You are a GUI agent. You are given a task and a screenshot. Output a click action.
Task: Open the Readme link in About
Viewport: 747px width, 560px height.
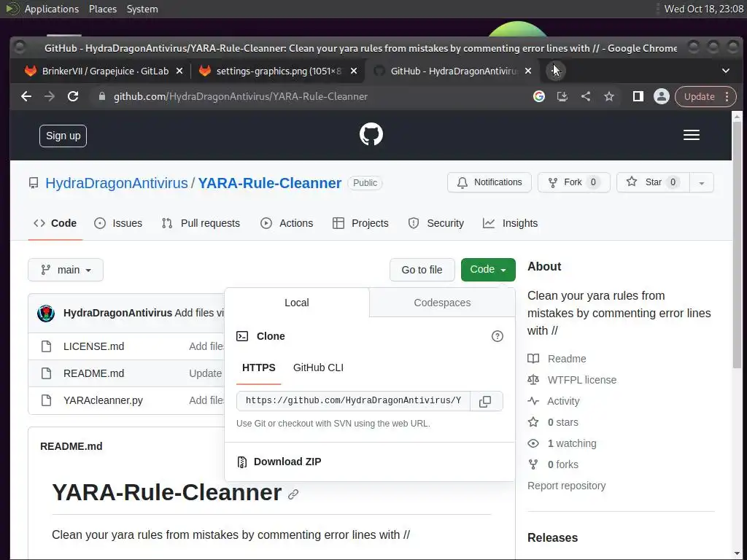pos(567,359)
